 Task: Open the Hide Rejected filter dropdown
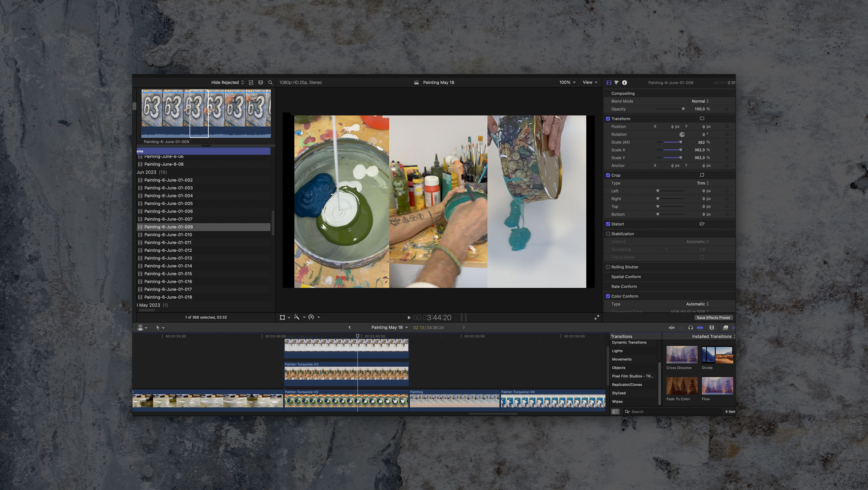click(227, 82)
